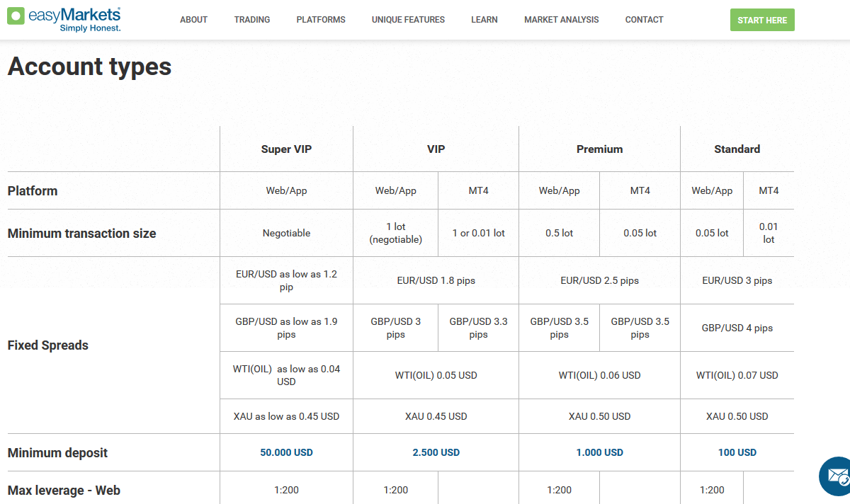Click the Max leverage - Web row label
Image resolution: width=850 pixels, height=504 pixels.
point(64,490)
